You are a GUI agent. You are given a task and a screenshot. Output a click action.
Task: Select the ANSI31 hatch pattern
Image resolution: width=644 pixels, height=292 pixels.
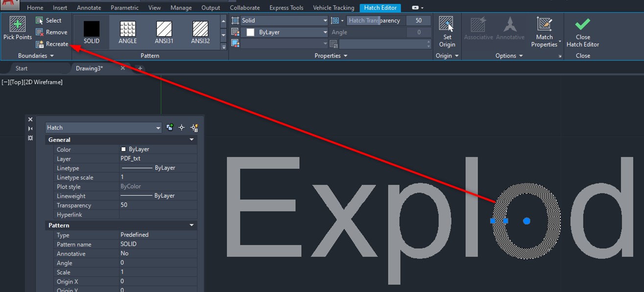point(164,32)
